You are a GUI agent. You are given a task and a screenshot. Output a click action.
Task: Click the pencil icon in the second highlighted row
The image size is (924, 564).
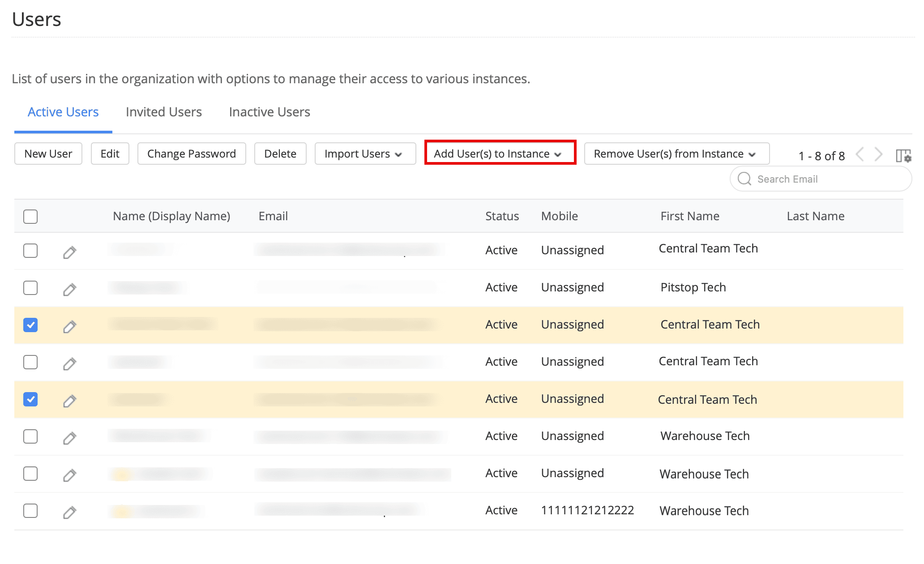click(x=69, y=401)
